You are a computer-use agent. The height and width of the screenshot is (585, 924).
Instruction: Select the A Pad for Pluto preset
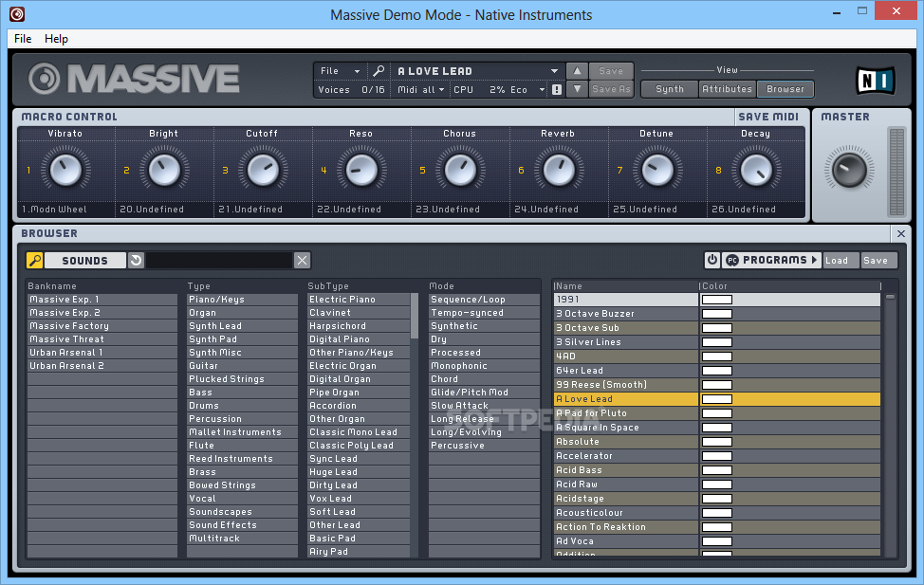pyautogui.click(x=626, y=413)
